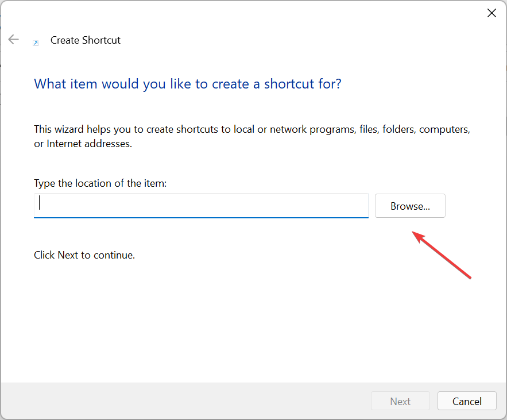Click the 'Click Next to continue' label
Image resolution: width=507 pixels, height=420 pixels.
tap(84, 255)
